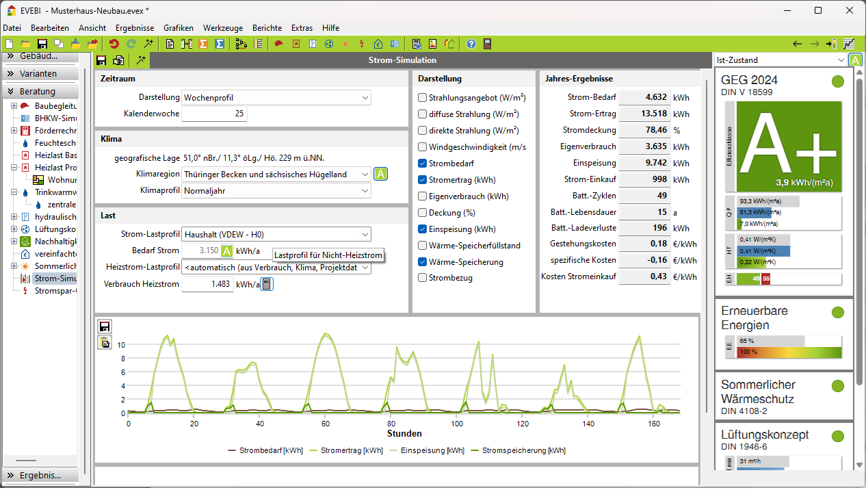Enable the Strahlungsangebot checkbox
The height and width of the screenshot is (490, 868).
[x=422, y=98]
